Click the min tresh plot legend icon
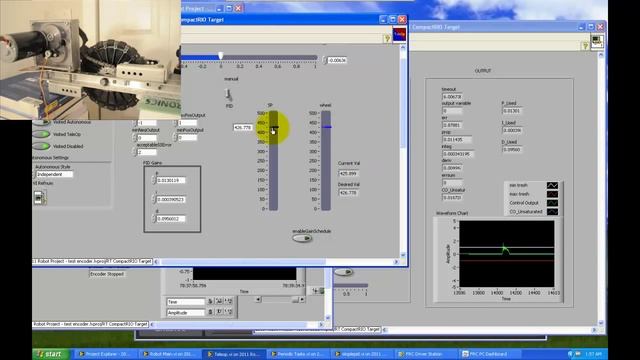 click(x=552, y=185)
